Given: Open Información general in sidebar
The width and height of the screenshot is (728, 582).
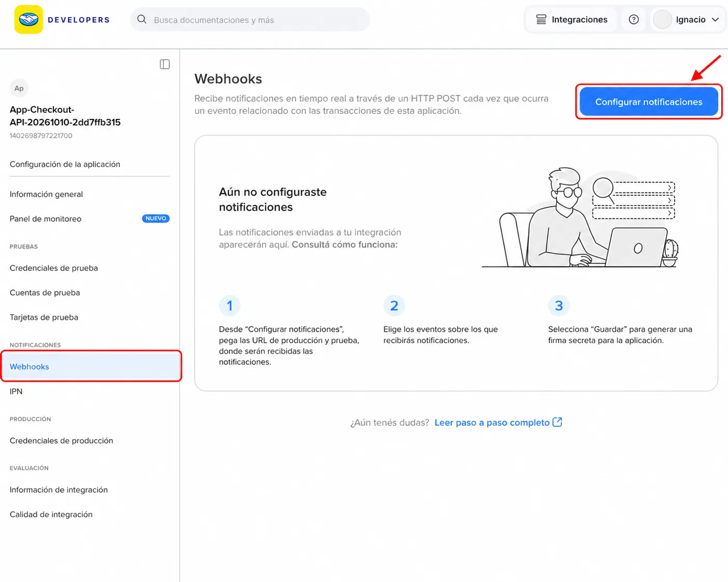Looking at the screenshot, I should pos(46,194).
